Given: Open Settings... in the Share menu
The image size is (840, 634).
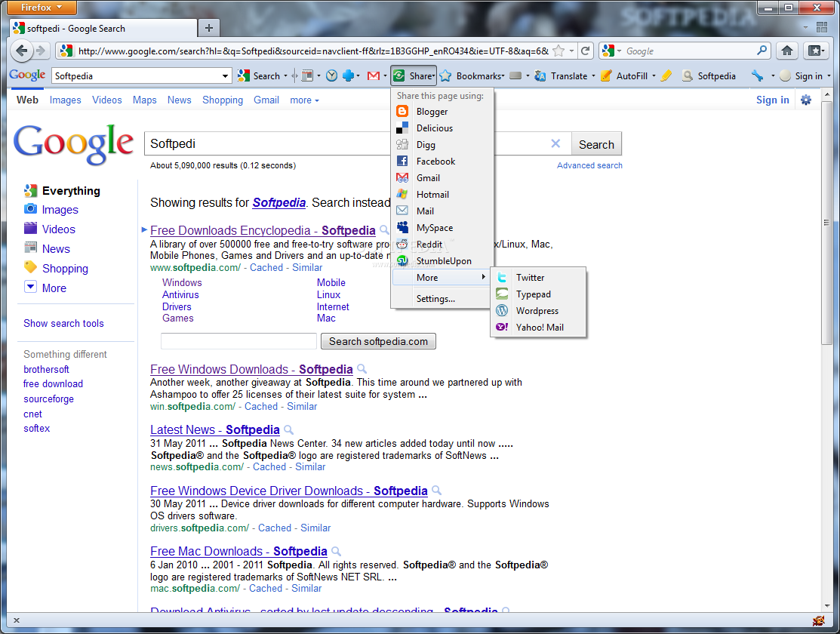Looking at the screenshot, I should [x=442, y=299].
